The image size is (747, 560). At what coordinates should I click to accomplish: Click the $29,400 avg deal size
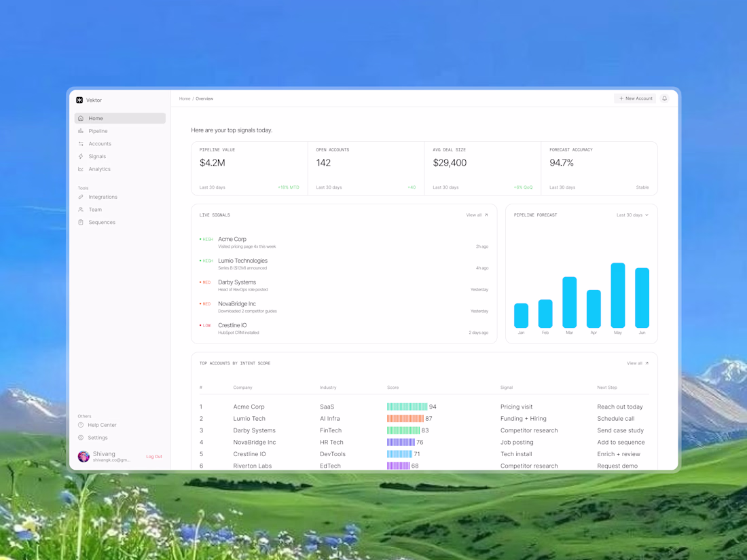(x=450, y=163)
